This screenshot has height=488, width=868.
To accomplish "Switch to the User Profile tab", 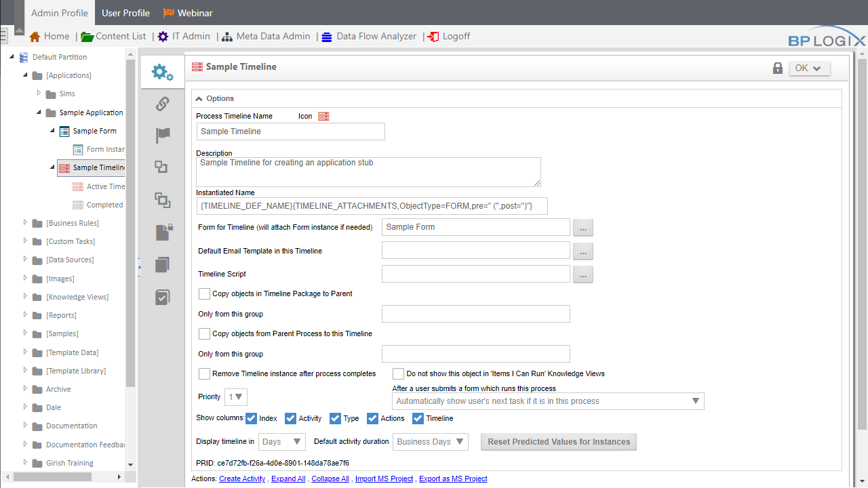I will point(125,13).
